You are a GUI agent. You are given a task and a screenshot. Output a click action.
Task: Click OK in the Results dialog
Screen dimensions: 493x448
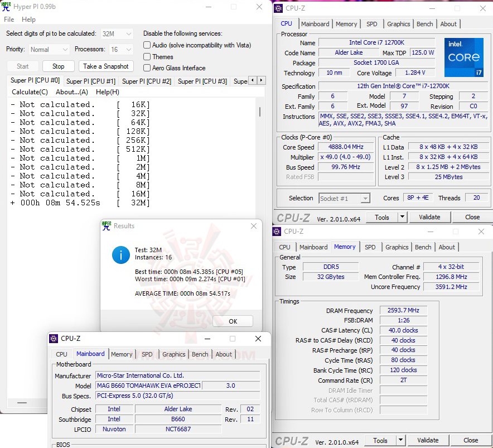click(x=233, y=321)
